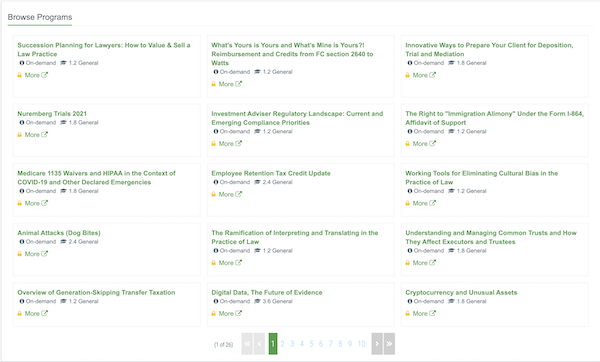Select current page 1 in pagination

coord(273,344)
